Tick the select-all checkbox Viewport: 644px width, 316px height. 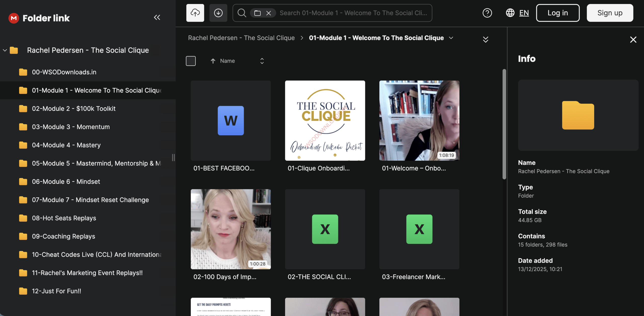pyautogui.click(x=191, y=61)
